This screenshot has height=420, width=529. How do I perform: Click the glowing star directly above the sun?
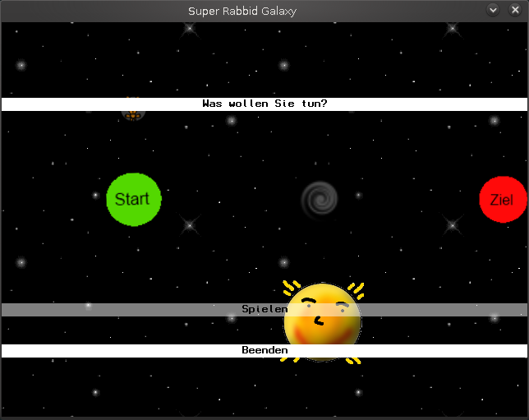click(x=283, y=263)
